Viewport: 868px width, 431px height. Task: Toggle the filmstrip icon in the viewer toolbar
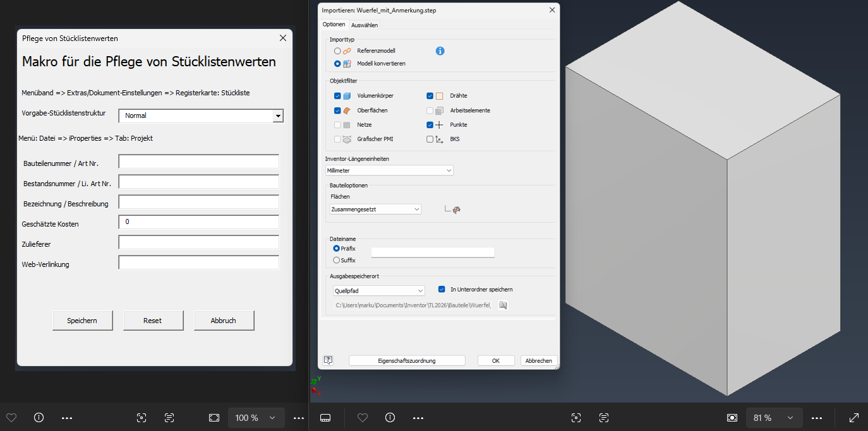pyautogui.click(x=326, y=418)
